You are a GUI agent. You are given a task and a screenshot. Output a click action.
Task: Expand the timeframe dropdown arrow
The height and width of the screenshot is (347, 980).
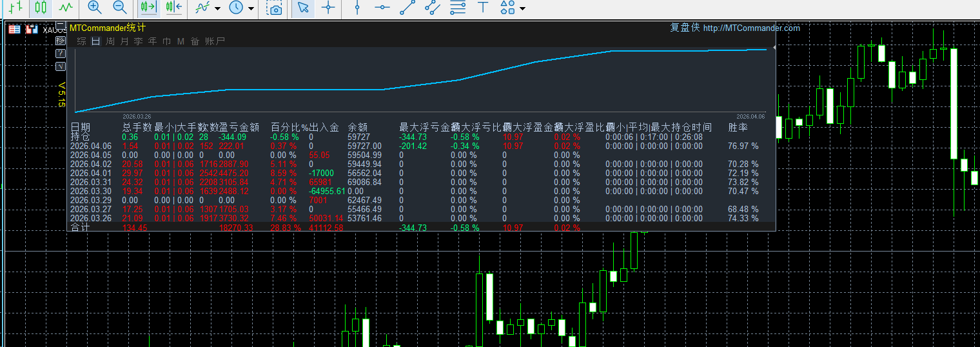pos(251,8)
